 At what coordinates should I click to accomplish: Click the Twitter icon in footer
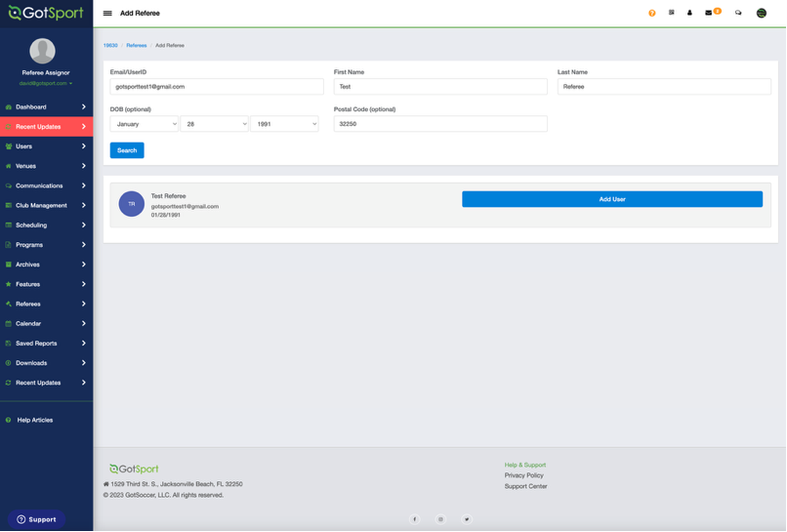pos(467,519)
